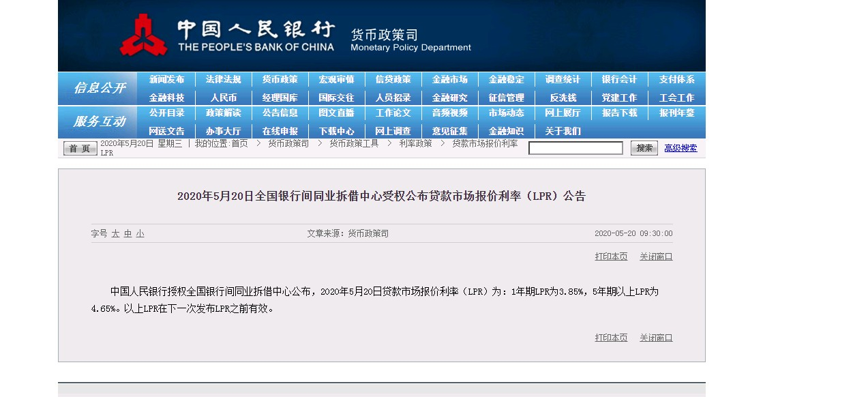The width and height of the screenshot is (868, 397).
Task: Go to 经理国库 section
Action: point(280,98)
